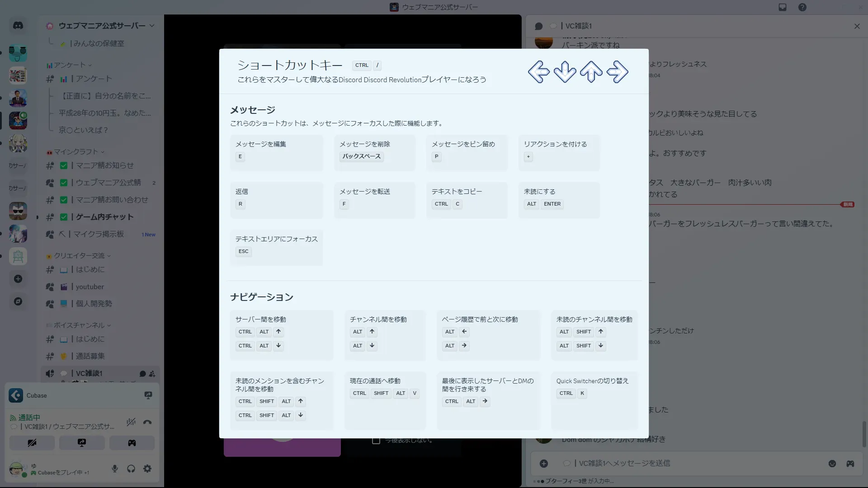Toggle headphone deafen in user panel
Image resolution: width=868 pixels, height=488 pixels.
pyautogui.click(x=131, y=469)
